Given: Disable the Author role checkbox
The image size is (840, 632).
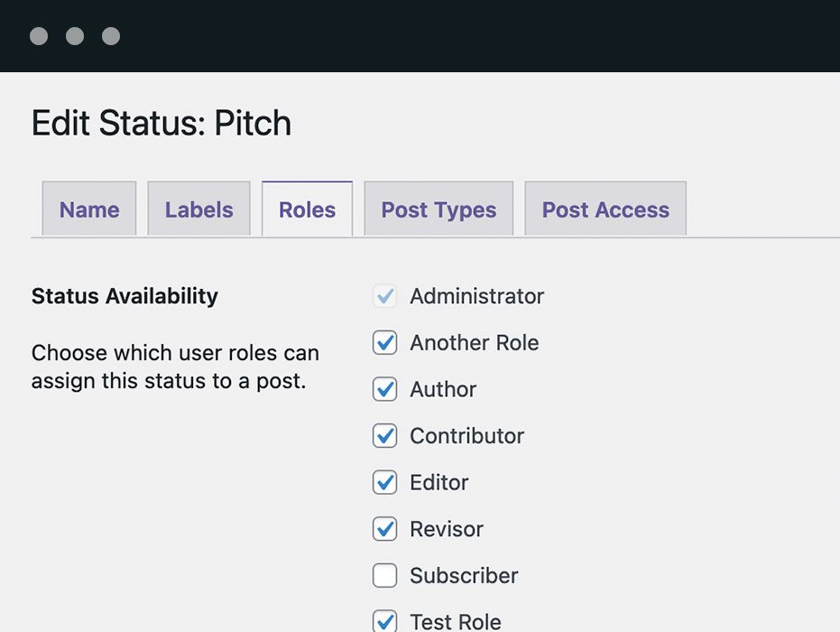Looking at the screenshot, I should 385,389.
